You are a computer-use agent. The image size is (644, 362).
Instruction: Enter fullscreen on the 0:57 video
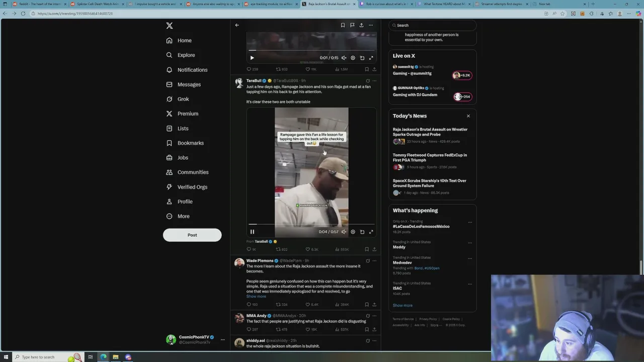(x=371, y=232)
